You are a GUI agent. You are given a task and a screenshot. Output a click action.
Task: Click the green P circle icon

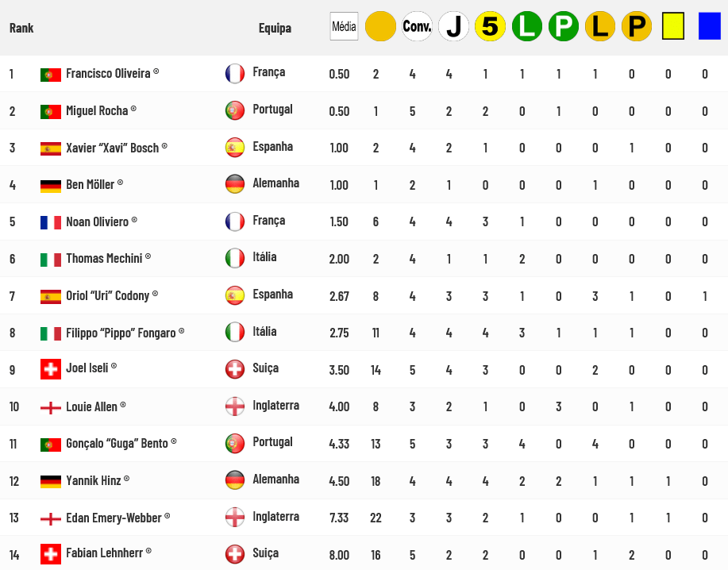click(564, 26)
